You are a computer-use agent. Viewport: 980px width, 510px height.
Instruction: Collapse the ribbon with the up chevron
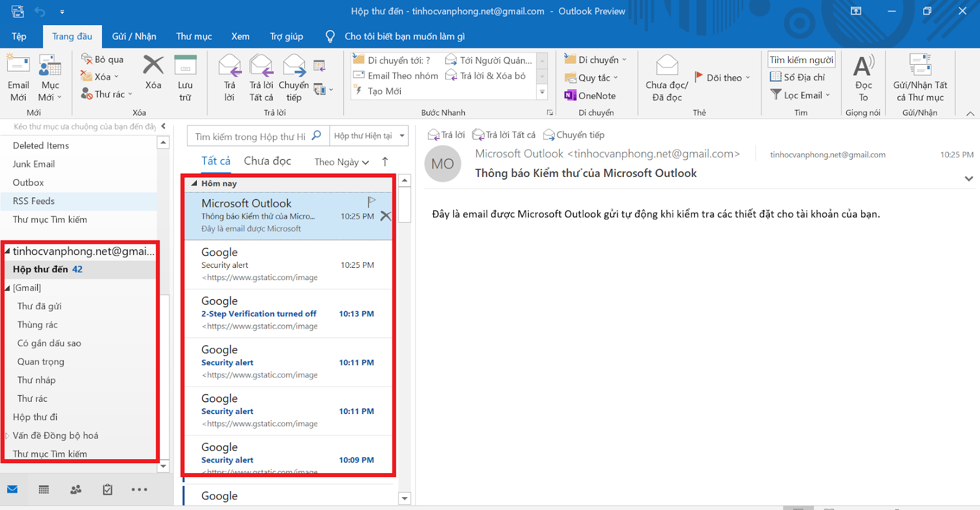click(x=970, y=114)
